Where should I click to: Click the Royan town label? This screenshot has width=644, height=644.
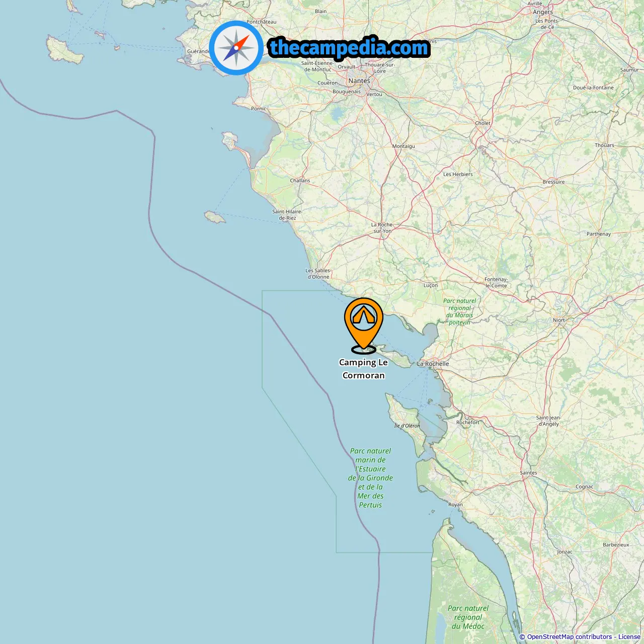[x=455, y=505]
